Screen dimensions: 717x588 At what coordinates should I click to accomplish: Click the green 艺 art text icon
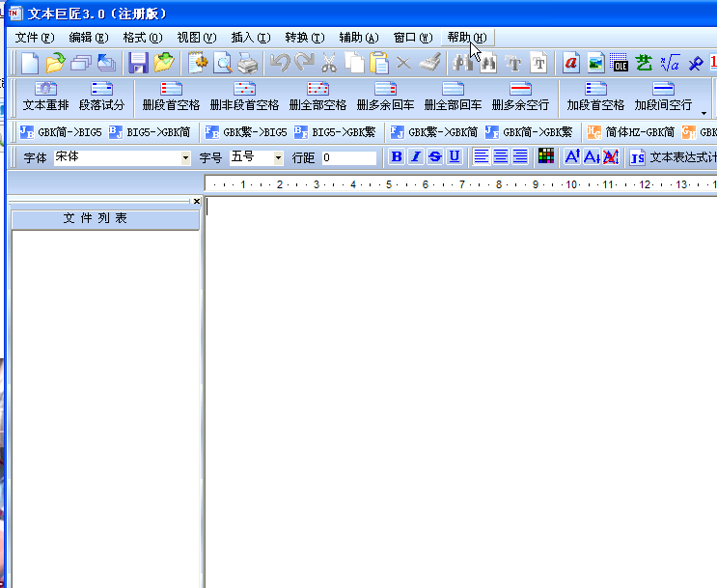tap(645, 63)
